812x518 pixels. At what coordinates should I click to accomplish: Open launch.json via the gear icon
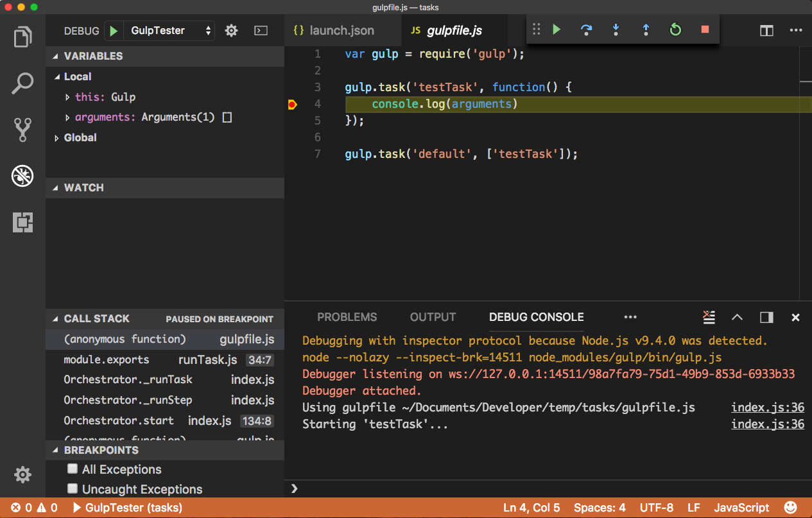pos(231,30)
